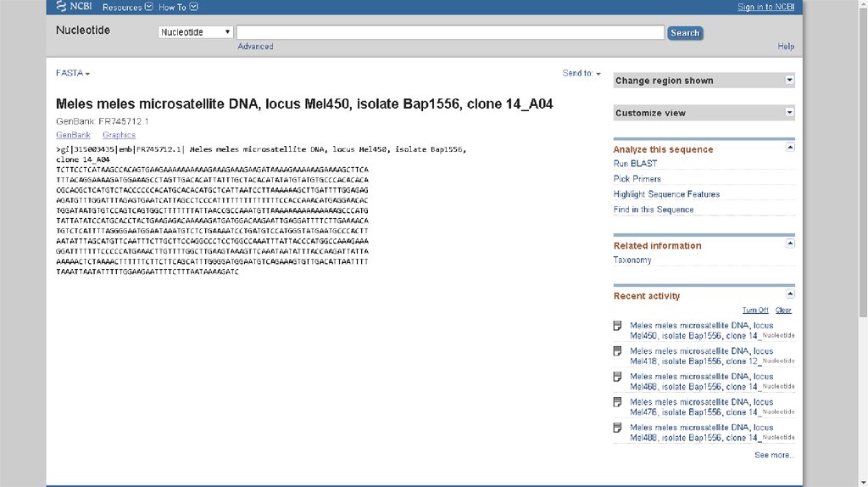This screenshot has height=487, width=868.
Task: Open the Resources menu
Action: click(x=127, y=8)
